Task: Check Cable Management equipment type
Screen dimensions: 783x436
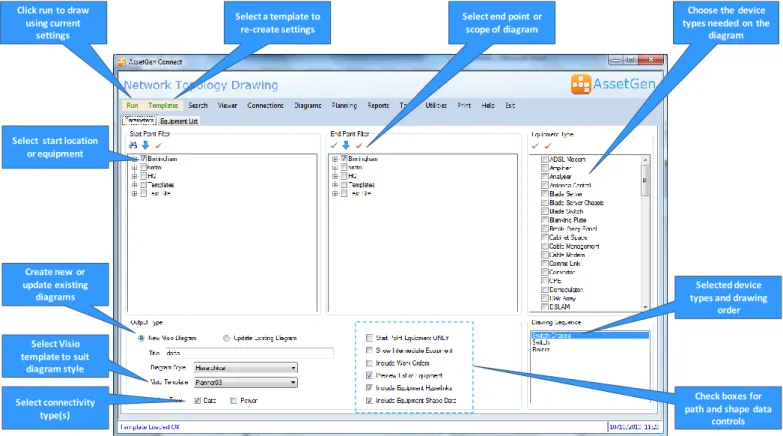Action: 545,246
